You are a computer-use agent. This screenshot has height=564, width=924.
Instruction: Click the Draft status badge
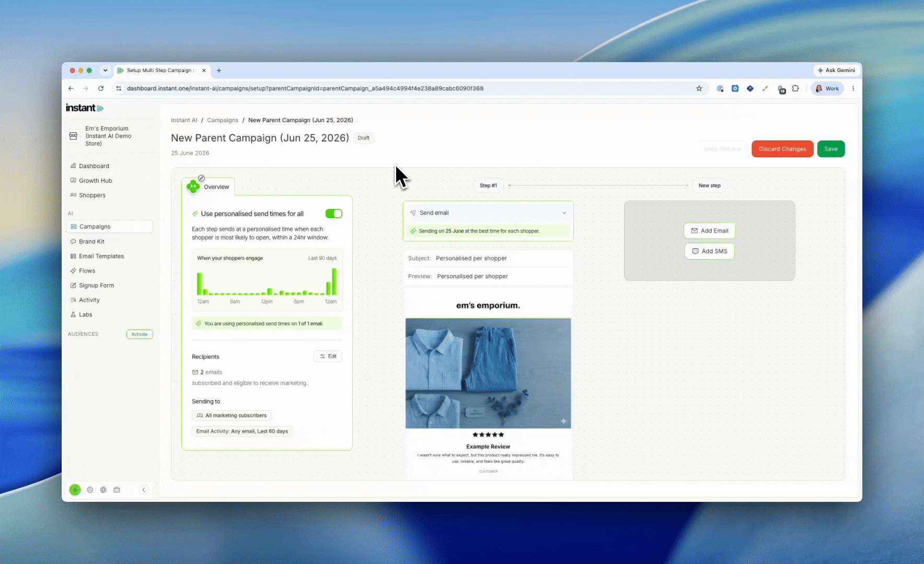364,138
